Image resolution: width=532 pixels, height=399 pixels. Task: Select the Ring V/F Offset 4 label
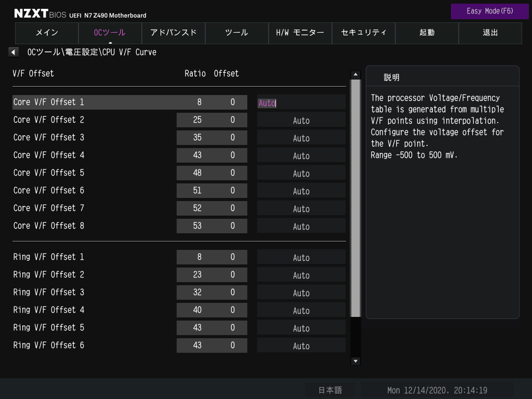pos(48,310)
